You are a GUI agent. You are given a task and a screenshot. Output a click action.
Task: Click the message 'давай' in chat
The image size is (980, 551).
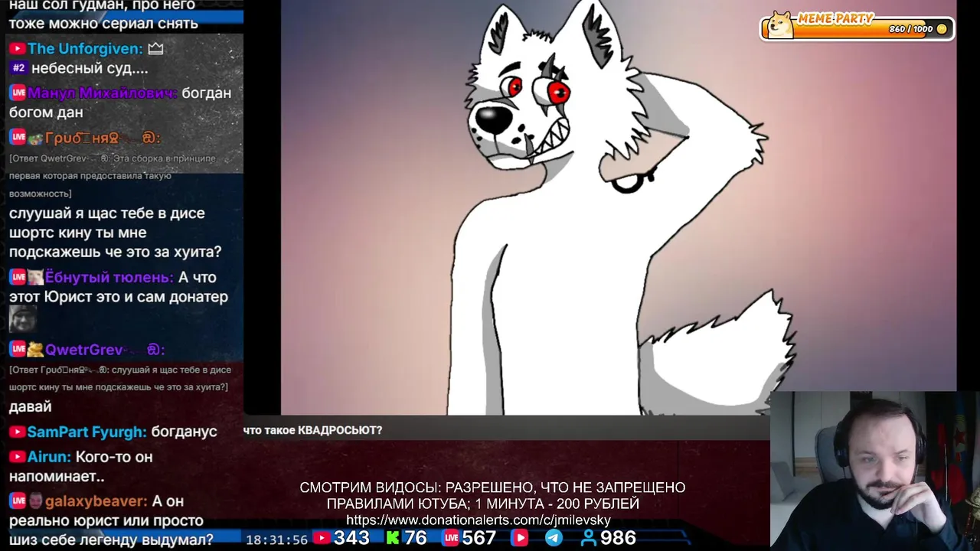31,407
